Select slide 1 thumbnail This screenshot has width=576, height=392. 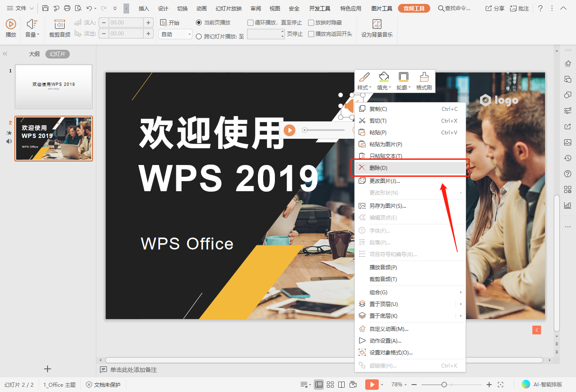pos(54,86)
